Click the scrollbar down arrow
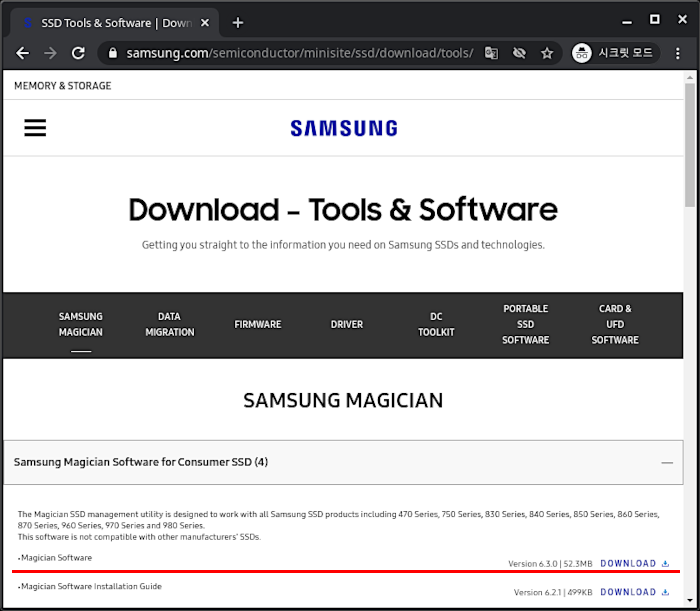Image resolution: width=700 pixels, height=611 pixels. point(690,601)
